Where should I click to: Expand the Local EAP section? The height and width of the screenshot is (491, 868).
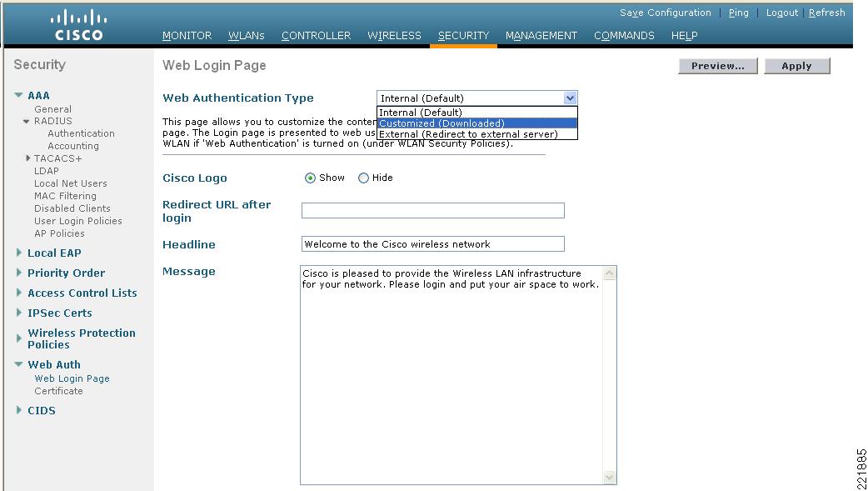point(19,253)
